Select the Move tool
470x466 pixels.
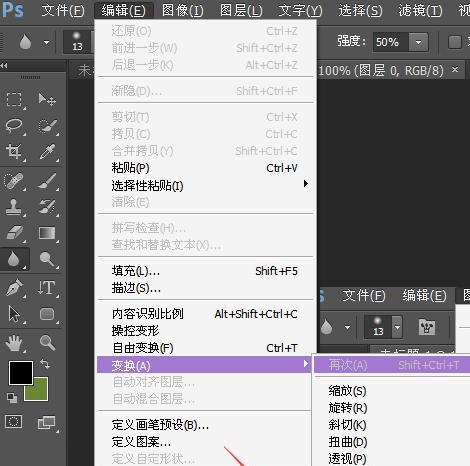pyautogui.click(x=47, y=99)
